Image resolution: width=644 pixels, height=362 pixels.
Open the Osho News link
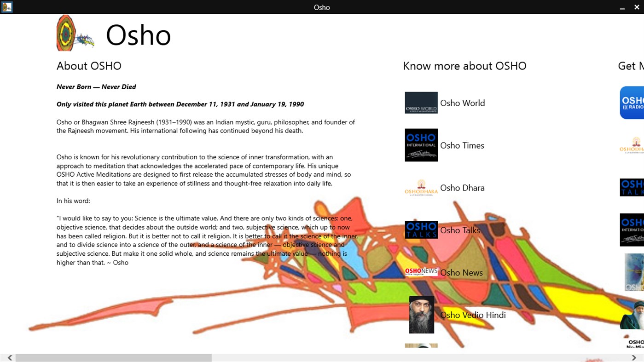[x=461, y=272]
